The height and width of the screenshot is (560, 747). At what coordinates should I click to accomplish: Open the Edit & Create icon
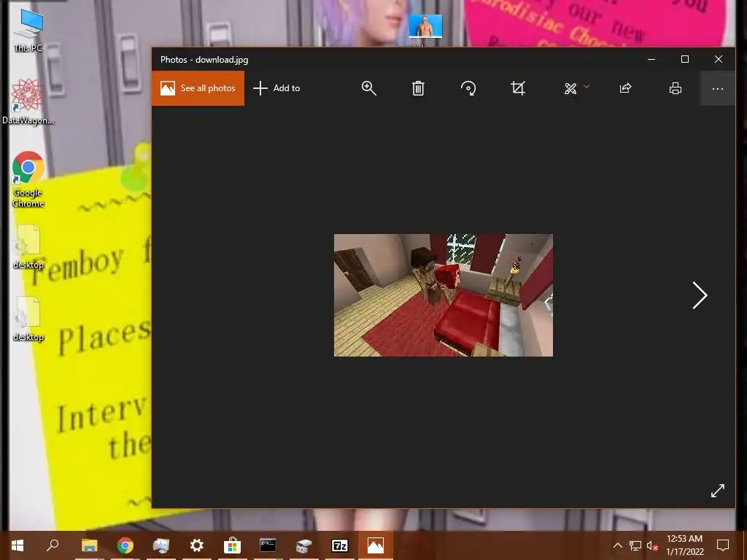click(570, 88)
